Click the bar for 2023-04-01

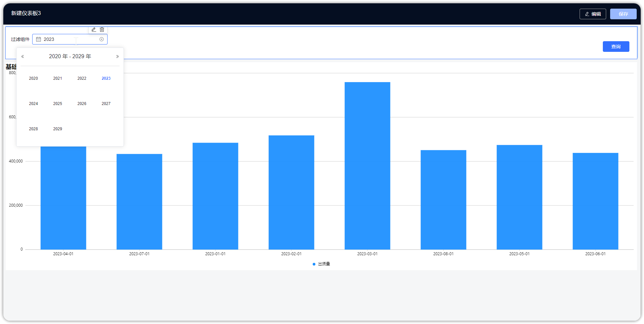point(63,198)
